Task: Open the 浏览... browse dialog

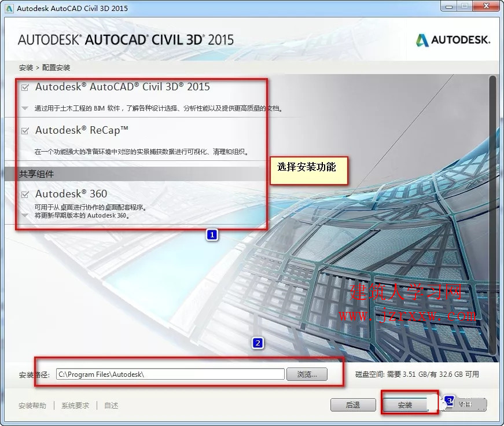Action: (x=307, y=374)
